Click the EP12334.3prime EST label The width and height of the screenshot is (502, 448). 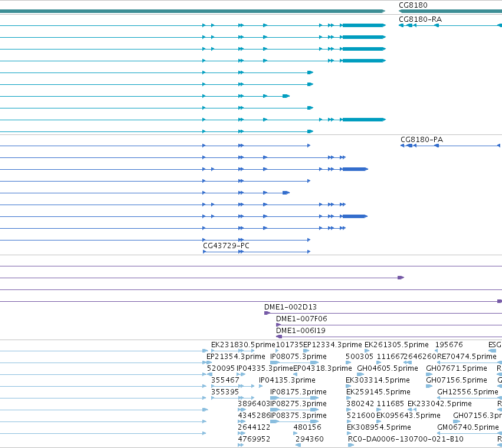point(332,345)
